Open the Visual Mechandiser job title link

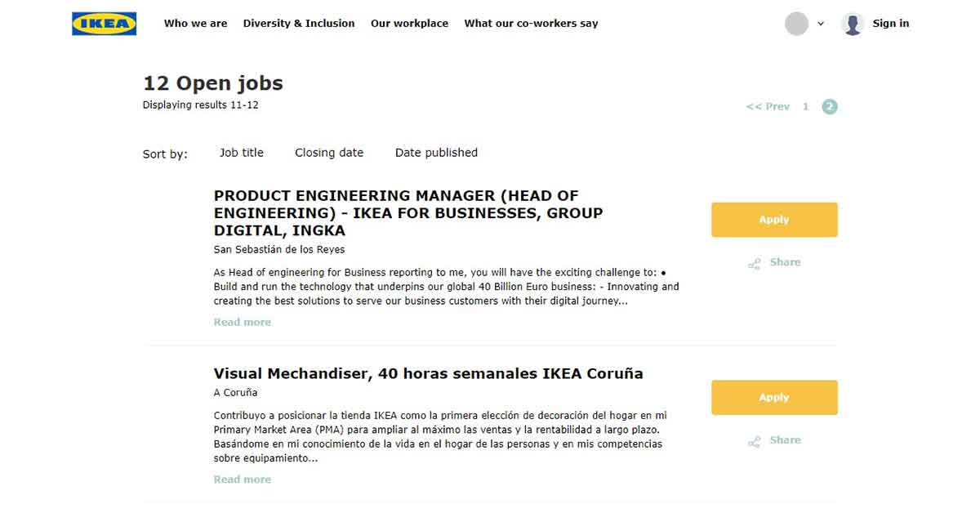(x=427, y=373)
